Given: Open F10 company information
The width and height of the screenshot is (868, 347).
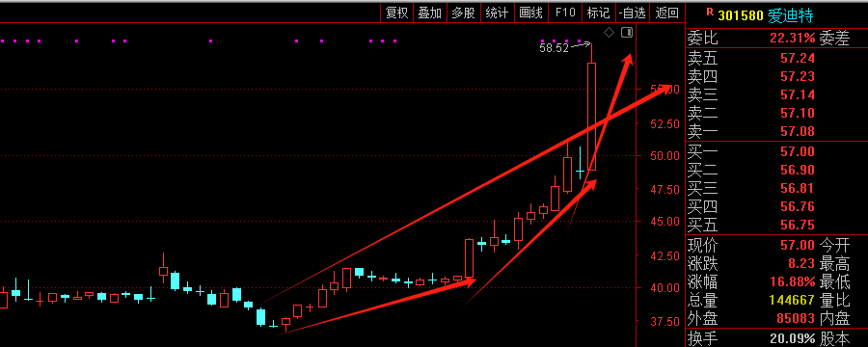Looking at the screenshot, I should click(564, 13).
